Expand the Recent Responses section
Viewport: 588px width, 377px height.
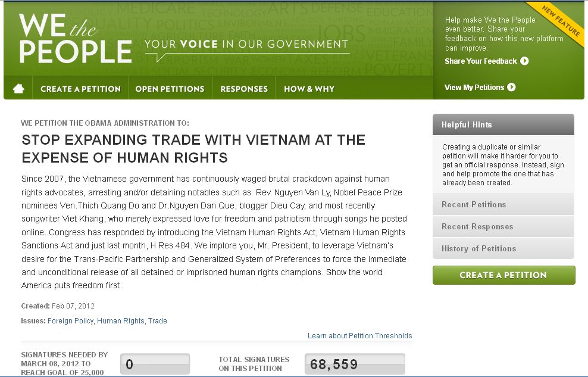(503, 226)
